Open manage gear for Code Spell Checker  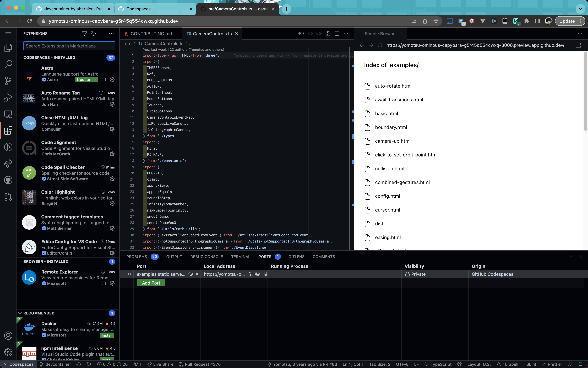click(112, 179)
